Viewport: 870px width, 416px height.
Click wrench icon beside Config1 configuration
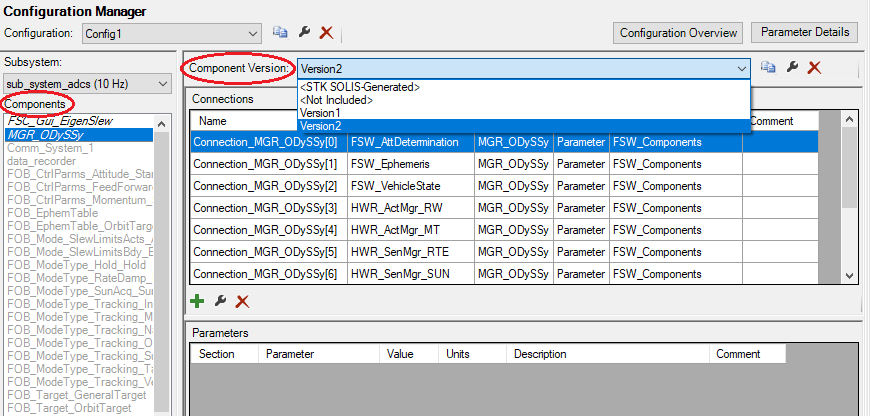303,33
